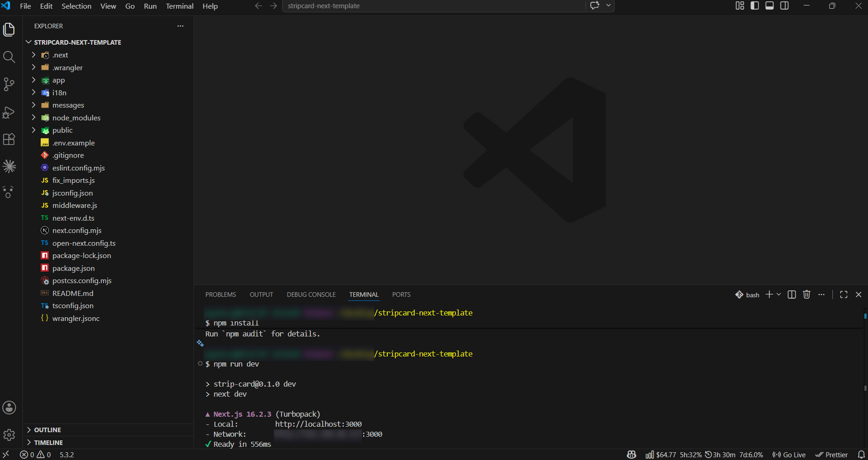Expand the i18n folder
The image size is (868, 460).
33,93
